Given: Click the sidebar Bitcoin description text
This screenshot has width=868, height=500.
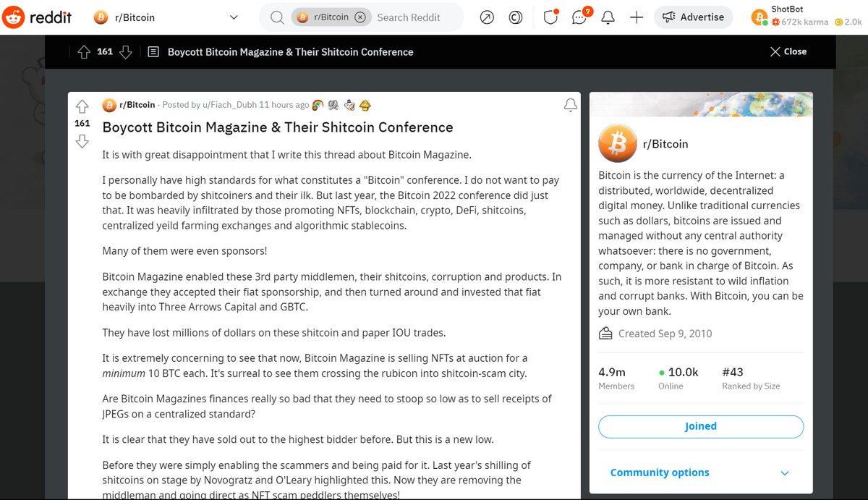Looking at the screenshot, I should 700,243.
